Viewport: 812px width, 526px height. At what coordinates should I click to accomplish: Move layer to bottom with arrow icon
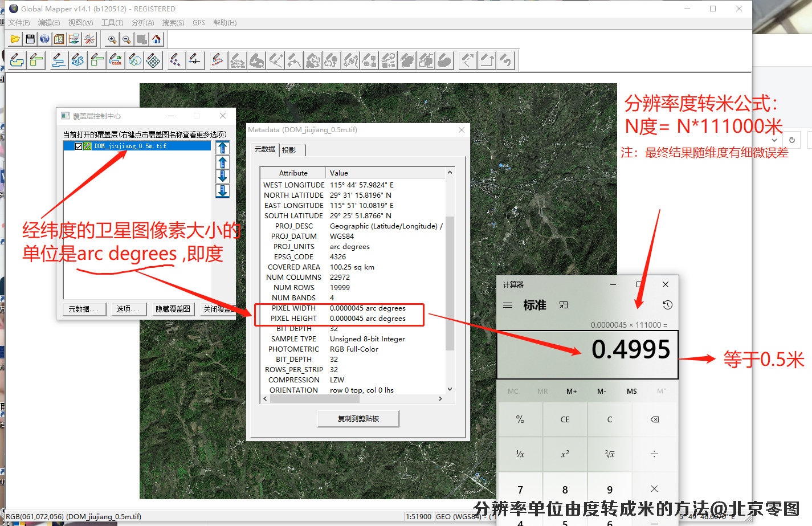tap(223, 191)
